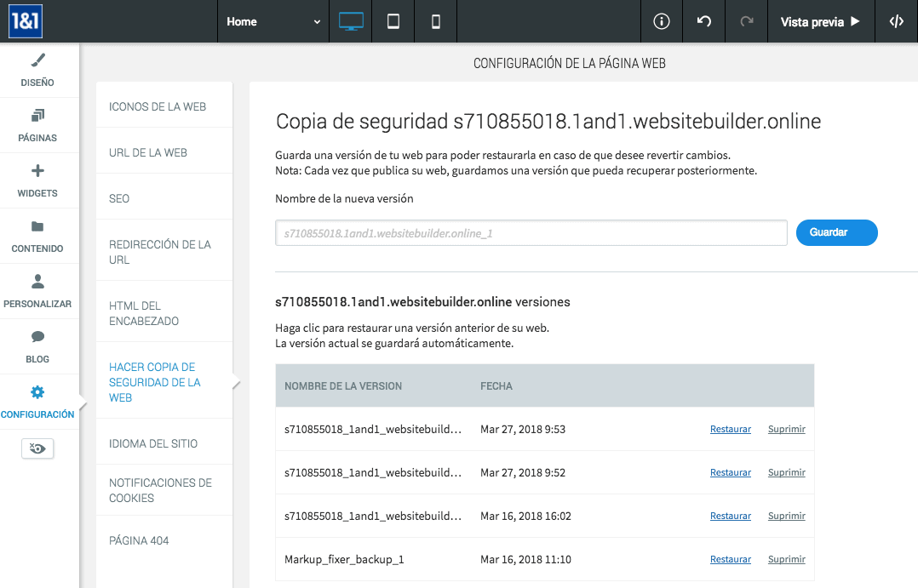Switch to desktop view icon
This screenshot has width=918, height=588.
(x=351, y=21)
